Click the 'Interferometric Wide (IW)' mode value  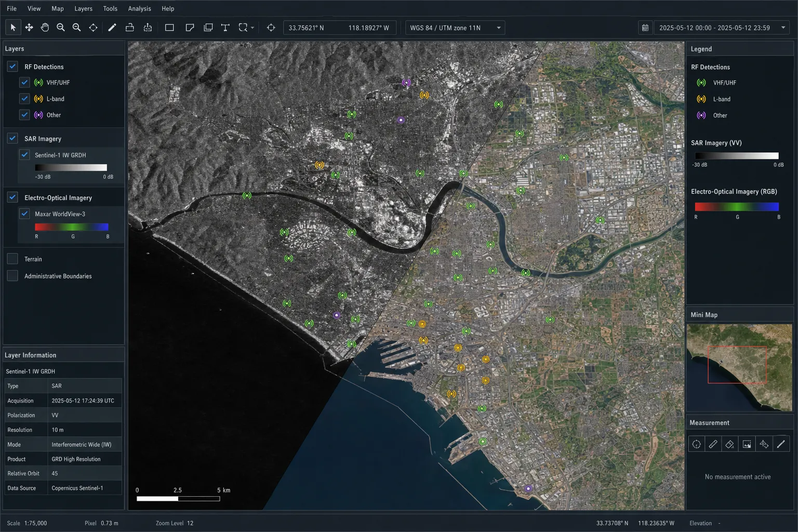click(82, 444)
